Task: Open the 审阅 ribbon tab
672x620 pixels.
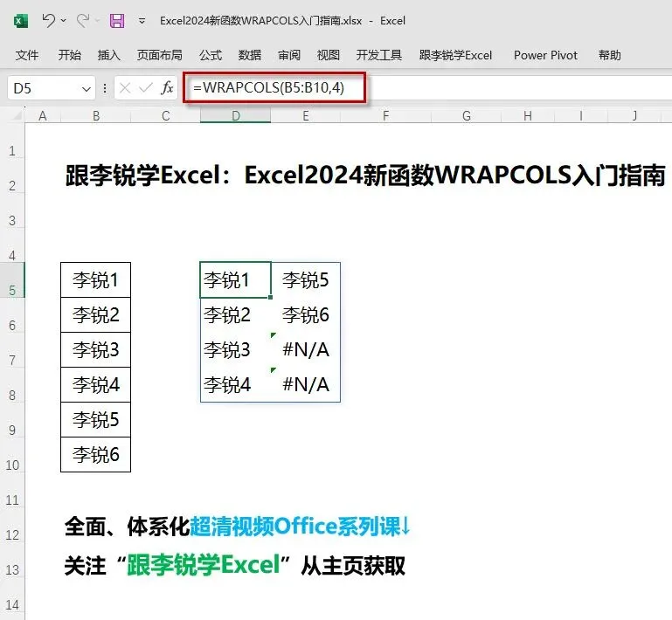Action: [289, 55]
